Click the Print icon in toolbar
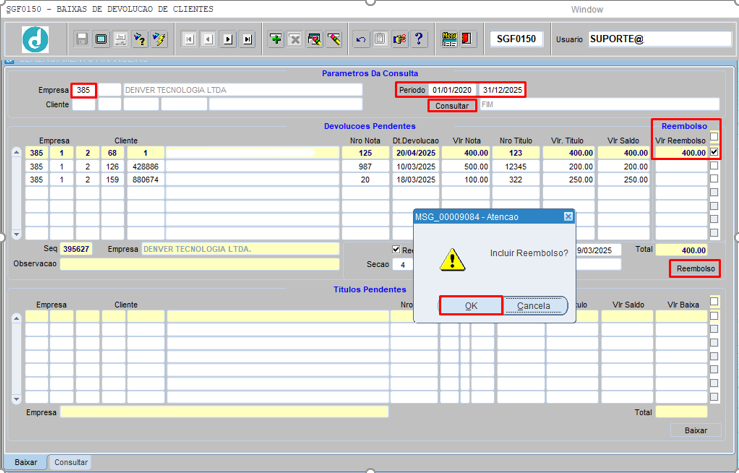The image size is (739, 473). coord(120,39)
